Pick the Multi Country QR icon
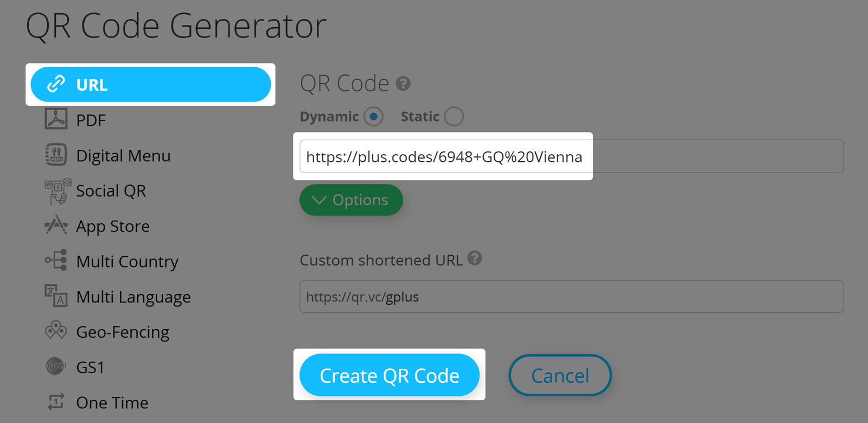The image size is (868, 423). pyautogui.click(x=55, y=261)
